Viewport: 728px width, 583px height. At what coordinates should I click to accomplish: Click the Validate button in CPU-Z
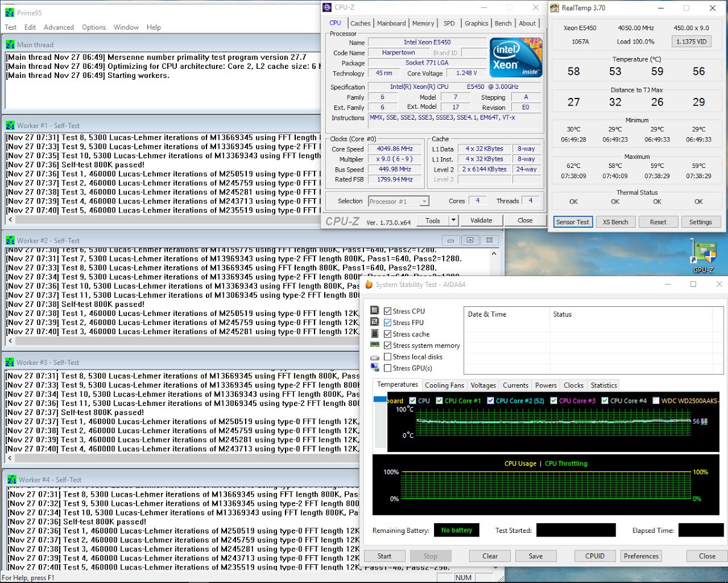tap(481, 221)
